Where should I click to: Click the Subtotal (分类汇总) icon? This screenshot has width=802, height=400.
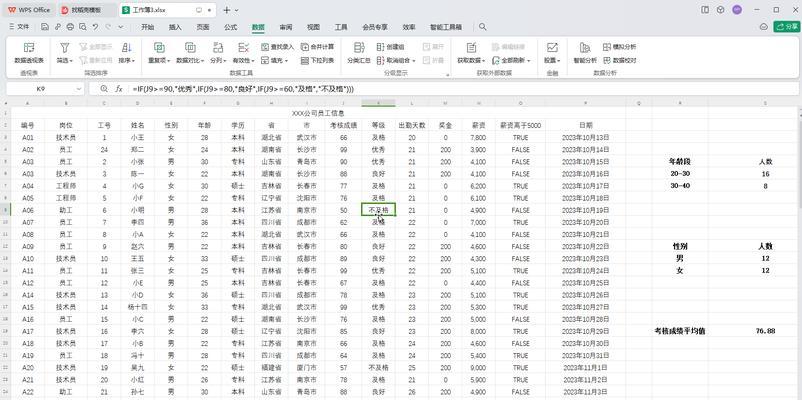(x=358, y=52)
